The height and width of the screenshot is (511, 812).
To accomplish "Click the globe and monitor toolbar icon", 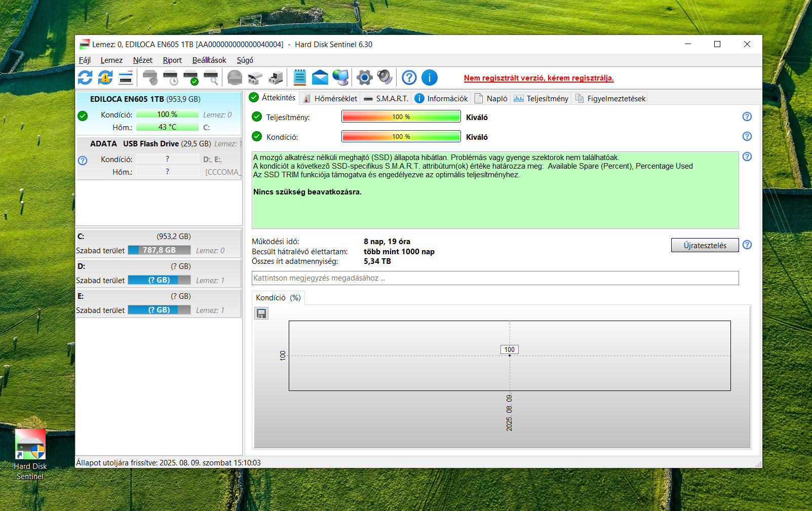I will click(x=340, y=77).
